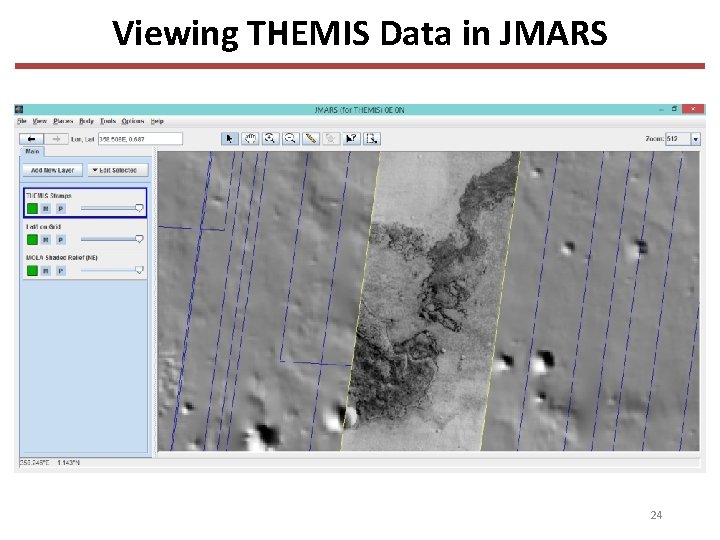
Task: Click the status bar cursor coordinates readout
Action: tap(50, 462)
